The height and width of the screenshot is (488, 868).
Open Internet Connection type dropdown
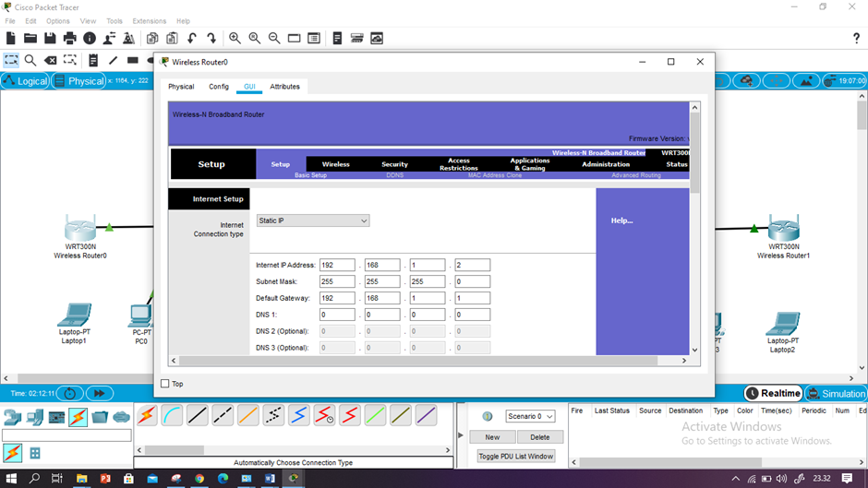[x=313, y=220]
